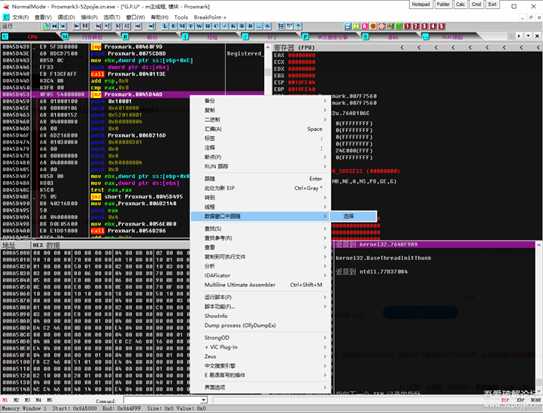Viewport: 543px width, 413px height.
Task: Show Windows list via W button
Action: click(x=199, y=26)
